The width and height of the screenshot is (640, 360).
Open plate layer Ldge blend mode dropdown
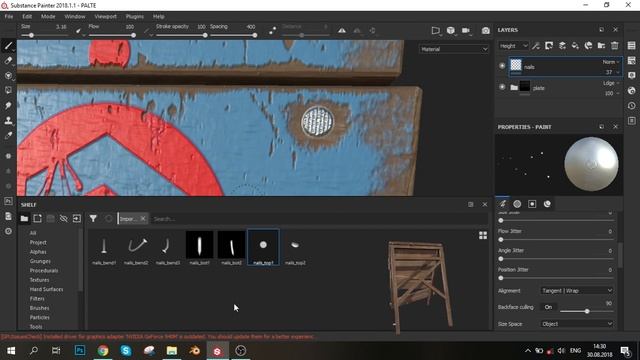tap(611, 83)
